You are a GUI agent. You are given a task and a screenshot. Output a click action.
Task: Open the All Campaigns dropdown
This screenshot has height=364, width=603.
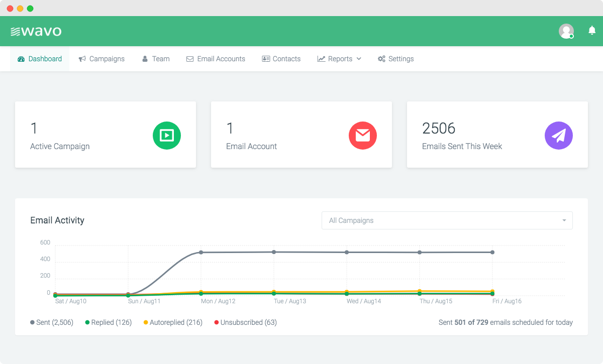click(x=447, y=220)
